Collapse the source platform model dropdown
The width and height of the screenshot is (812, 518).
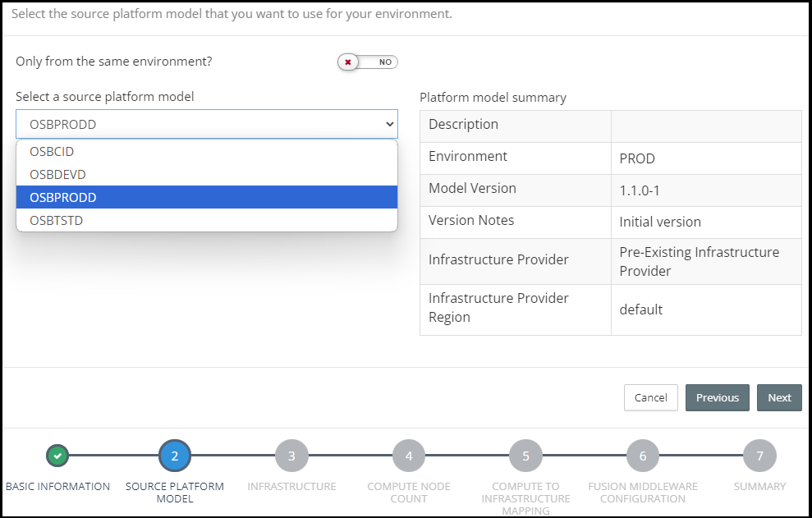205,124
